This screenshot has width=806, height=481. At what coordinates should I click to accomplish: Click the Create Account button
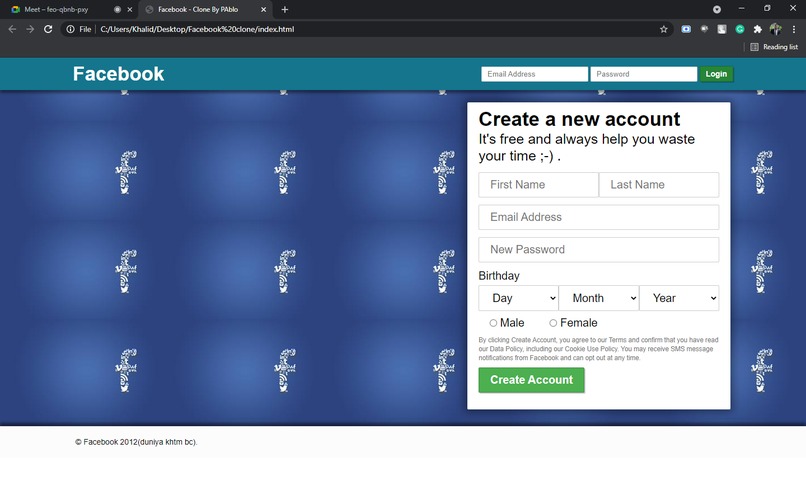531,380
